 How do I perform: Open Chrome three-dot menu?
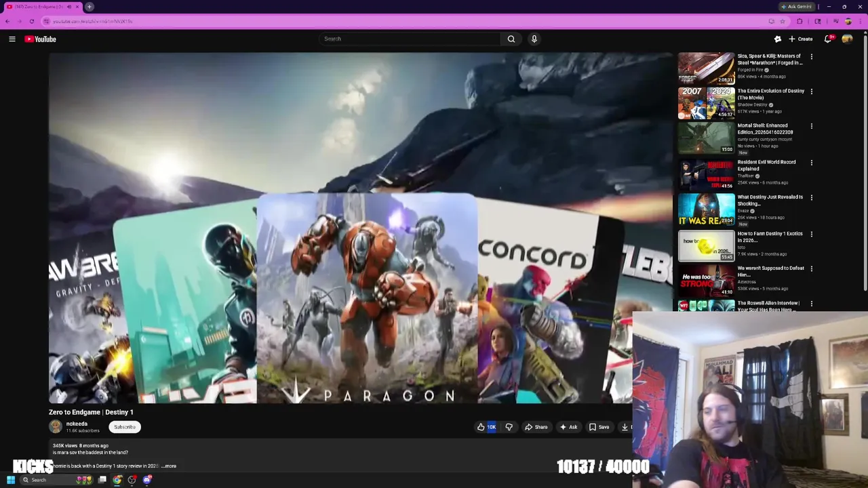point(860,21)
